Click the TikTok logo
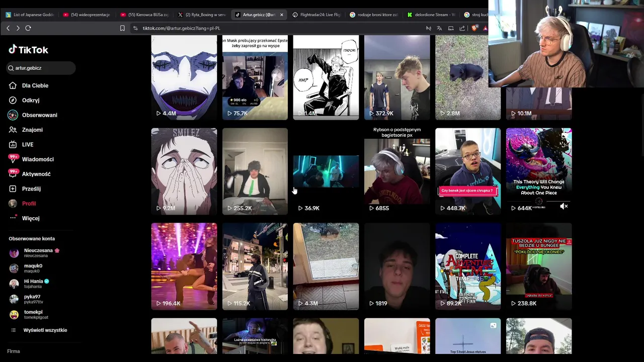This screenshot has height=362, width=644. pyautogui.click(x=28, y=49)
